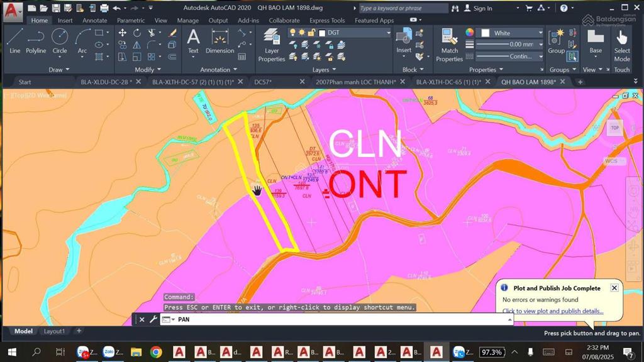The height and width of the screenshot is (362, 644).
Task: Open the object color wheel icon
Action: 469,33
